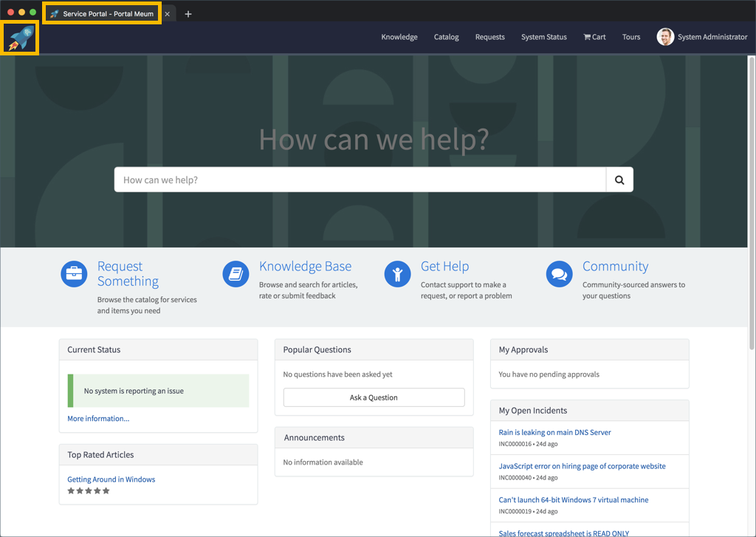Screen dimensions: 756x537
Task: Click the rocket logo to go home
Action: coord(19,37)
